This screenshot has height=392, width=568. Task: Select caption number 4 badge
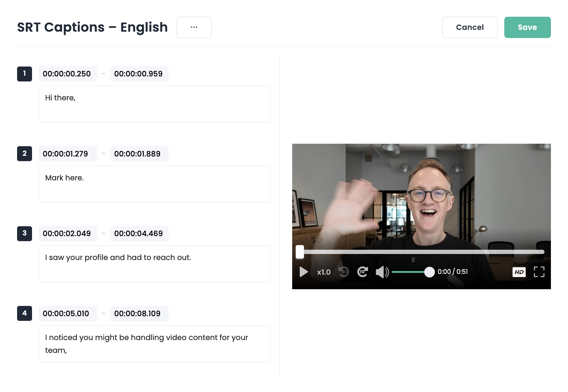[x=25, y=313]
